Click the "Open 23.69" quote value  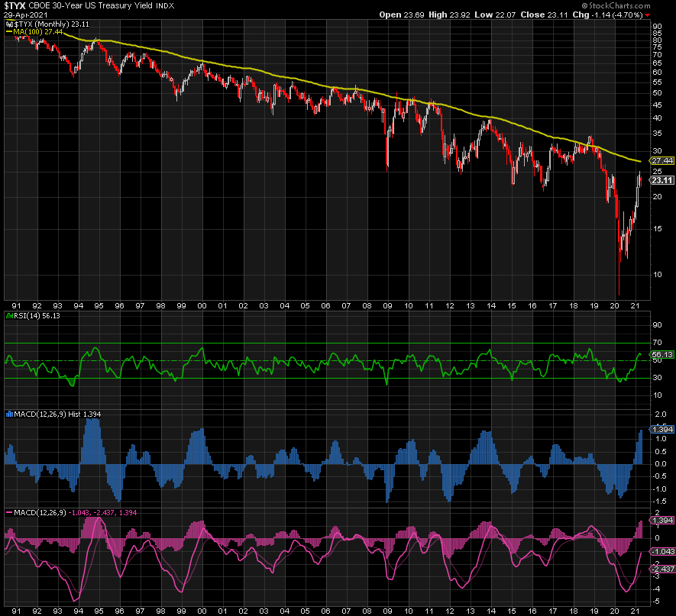403,15
